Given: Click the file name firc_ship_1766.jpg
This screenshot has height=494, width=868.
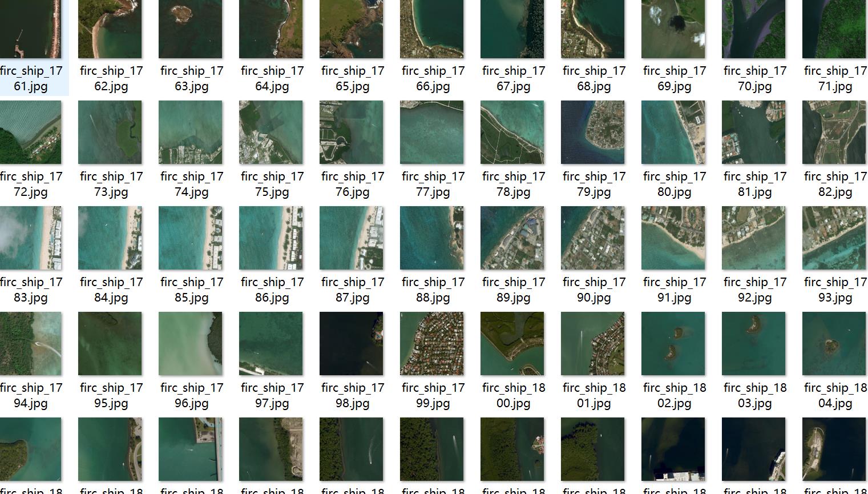Looking at the screenshot, I should pos(433,79).
